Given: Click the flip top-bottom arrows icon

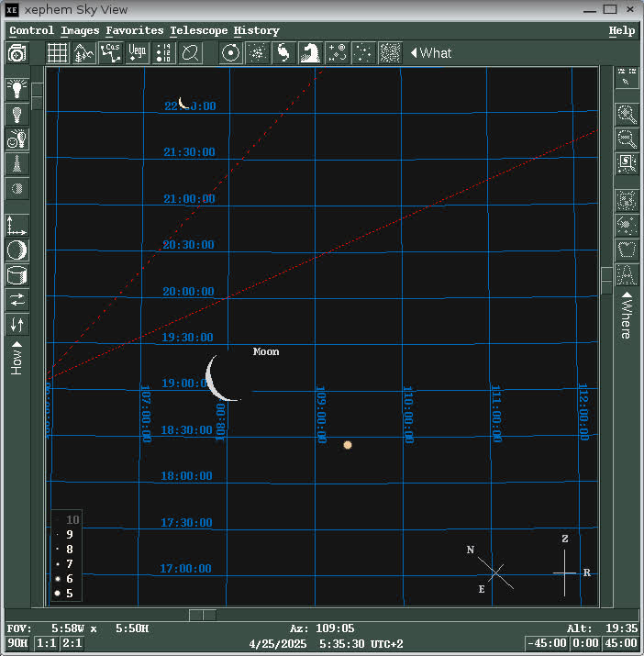Looking at the screenshot, I should pyautogui.click(x=17, y=325).
